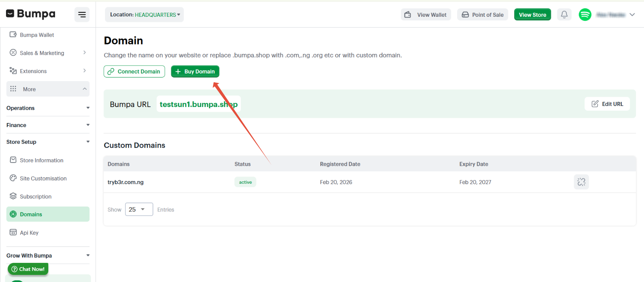Open Subscription page
Screen dimensions: 644x282
tap(36, 197)
